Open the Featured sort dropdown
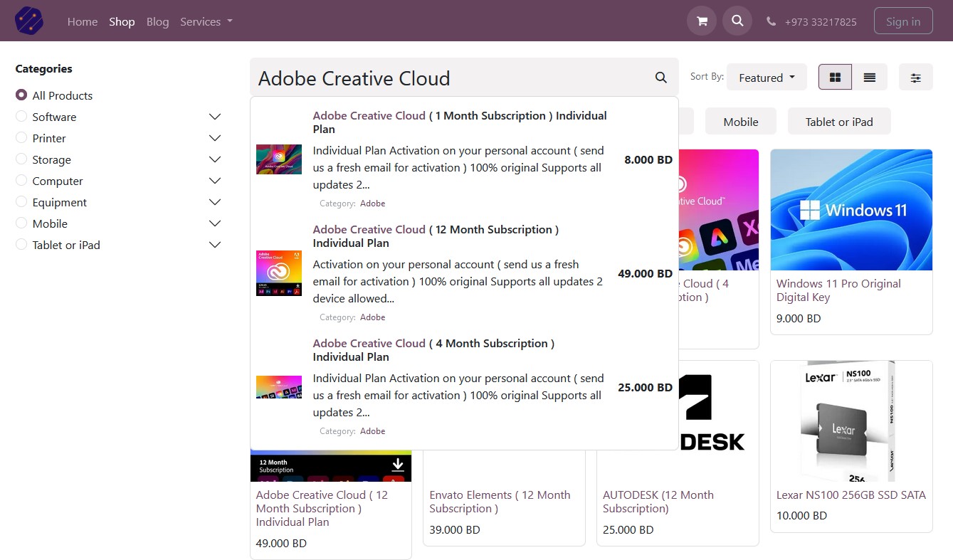 pos(767,78)
